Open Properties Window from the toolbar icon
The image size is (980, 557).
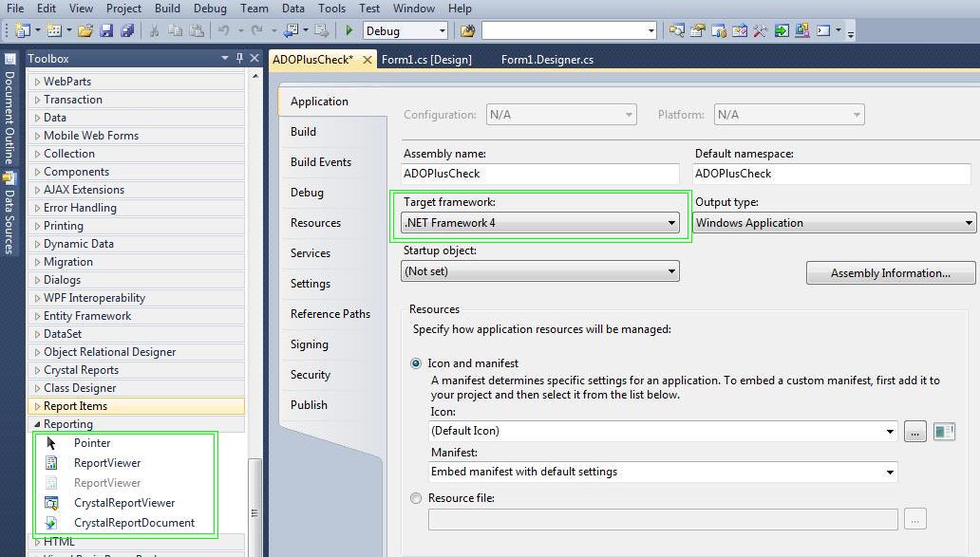698,30
